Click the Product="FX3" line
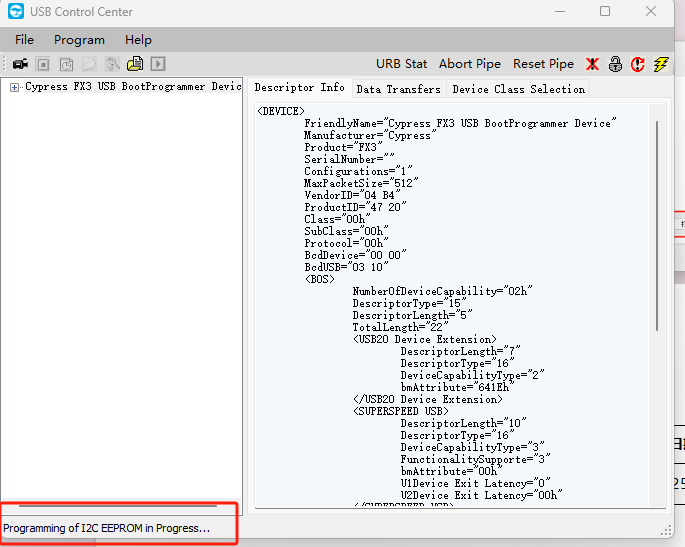This screenshot has height=547, width=685. (343, 147)
